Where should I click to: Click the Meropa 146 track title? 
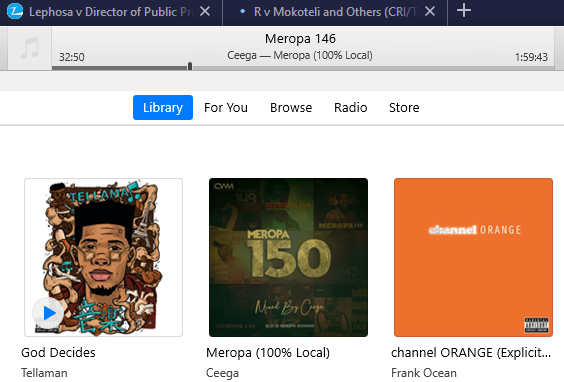pos(300,38)
